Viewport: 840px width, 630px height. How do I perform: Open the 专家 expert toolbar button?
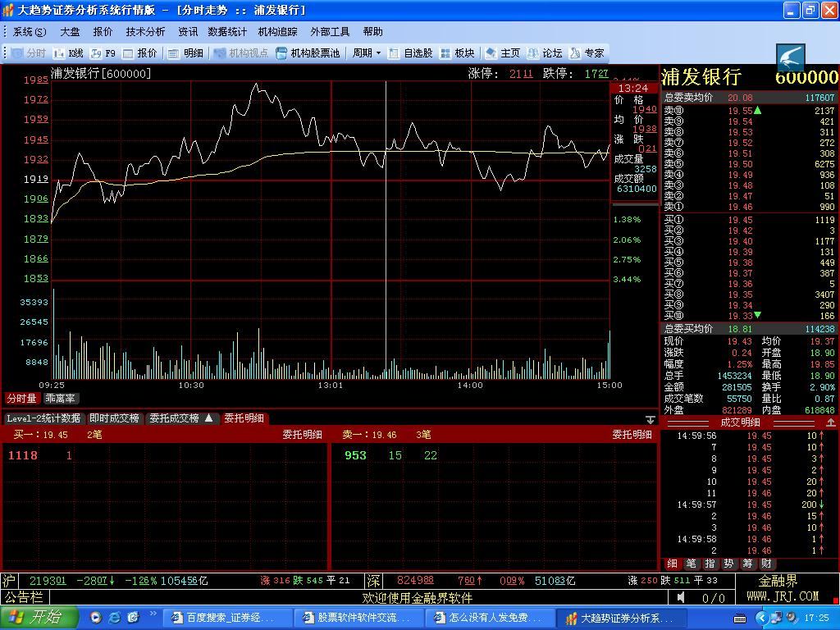587,53
